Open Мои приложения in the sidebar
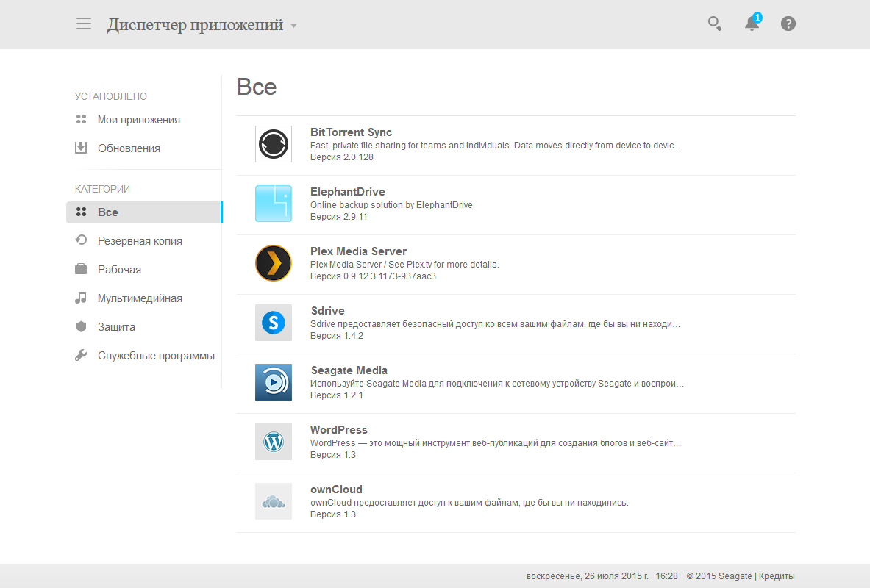Viewport: 870px width, 588px height. pyautogui.click(x=138, y=120)
